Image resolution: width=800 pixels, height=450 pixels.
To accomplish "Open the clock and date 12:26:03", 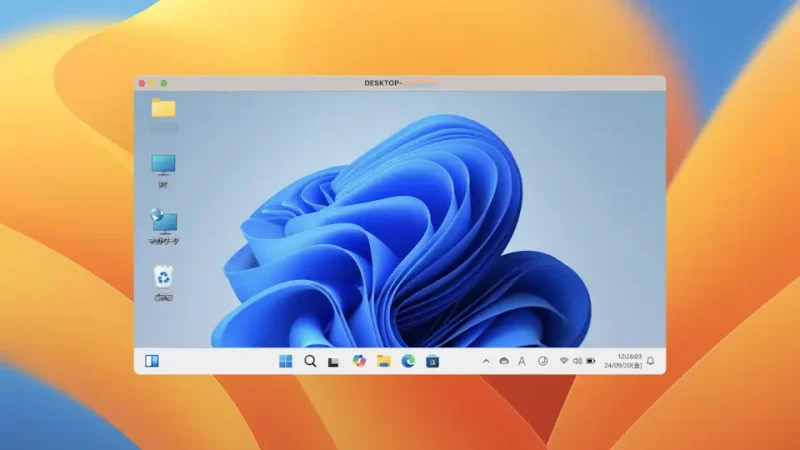I will click(623, 361).
